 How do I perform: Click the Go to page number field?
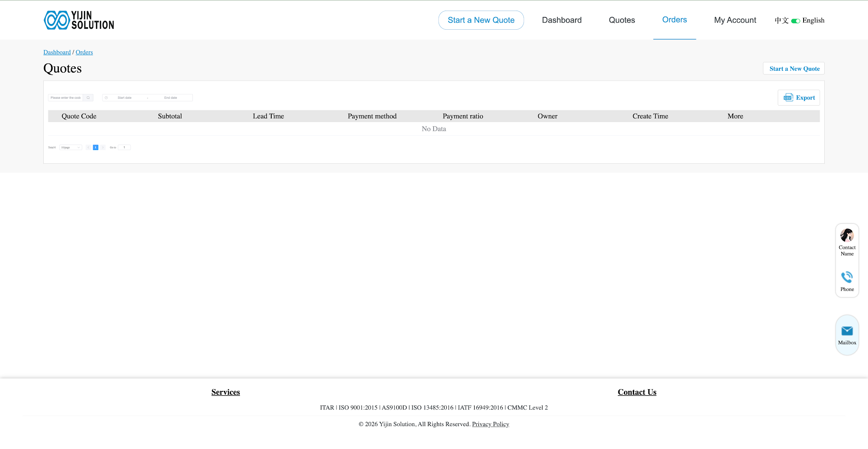click(x=124, y=148)
